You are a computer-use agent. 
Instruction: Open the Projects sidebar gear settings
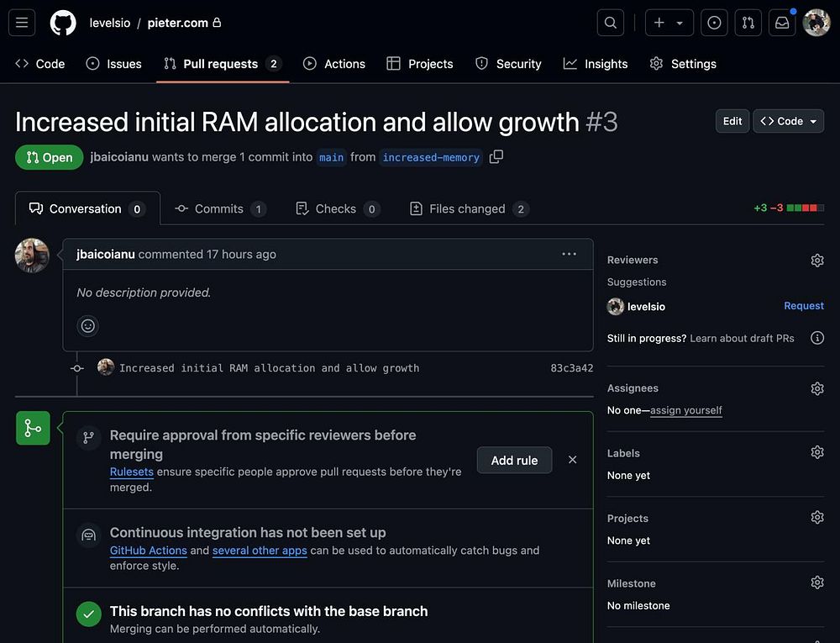817,517
